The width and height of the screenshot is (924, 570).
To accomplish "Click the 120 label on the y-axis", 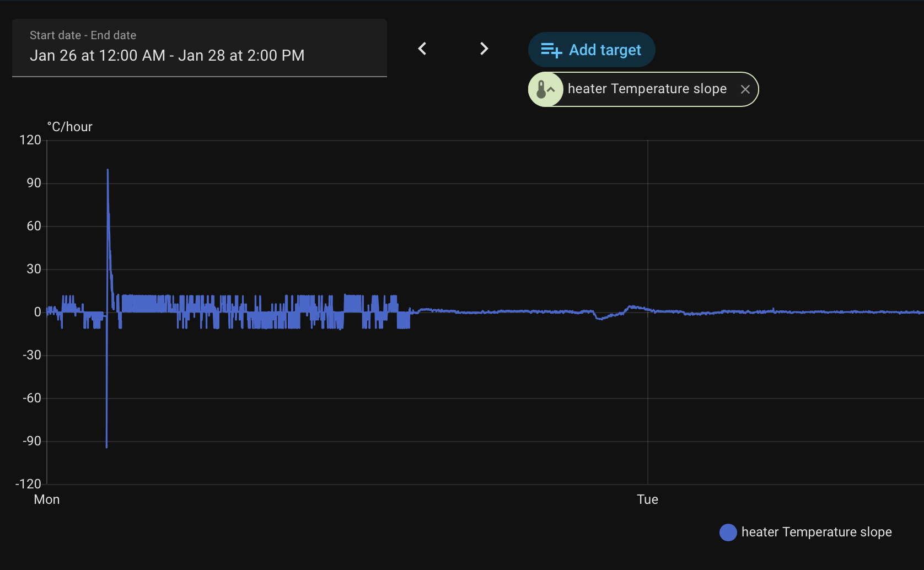I will tap(30, 140).
